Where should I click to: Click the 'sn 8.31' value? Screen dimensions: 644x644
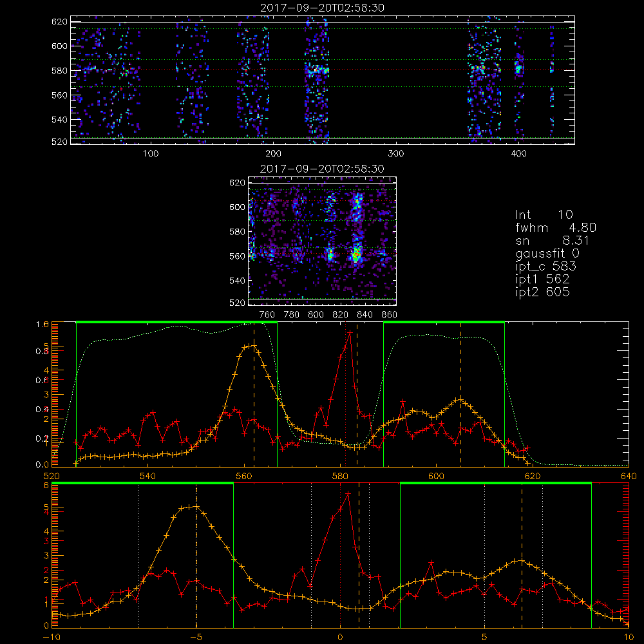(x=552, y=240)
